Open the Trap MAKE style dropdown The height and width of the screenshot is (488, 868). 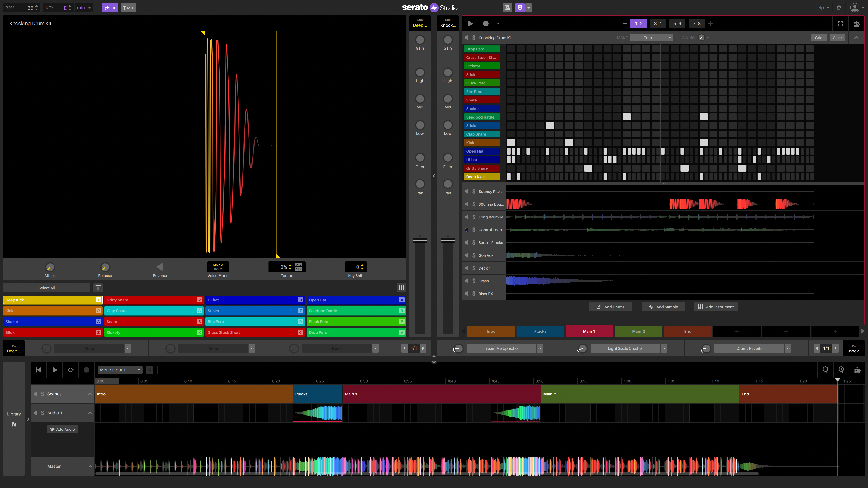coord(670,37)
